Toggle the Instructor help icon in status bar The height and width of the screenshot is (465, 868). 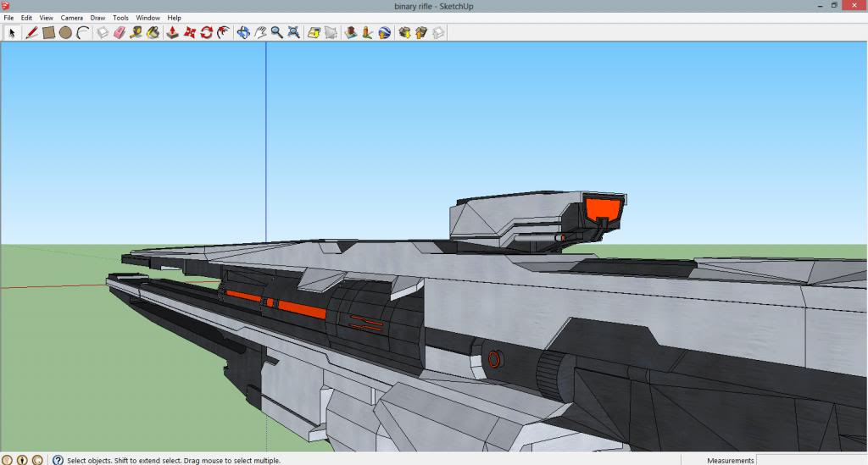[58, 460]
